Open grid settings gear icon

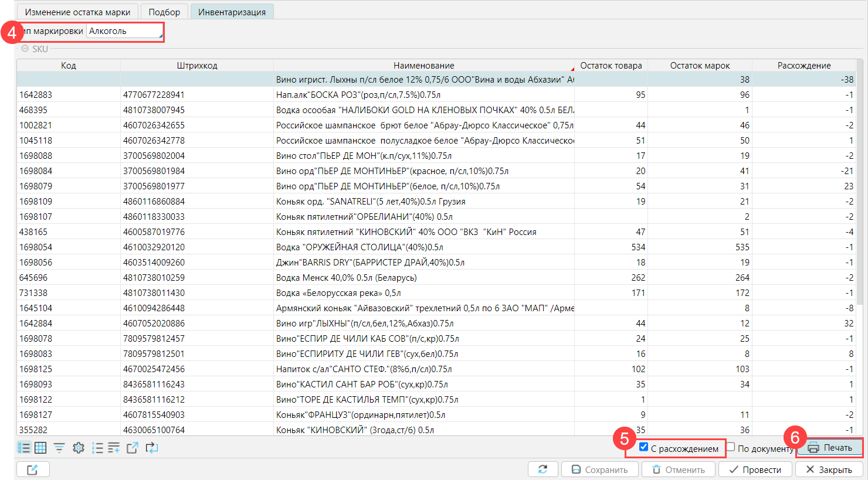pyautogui.click(x=79, y=448)
